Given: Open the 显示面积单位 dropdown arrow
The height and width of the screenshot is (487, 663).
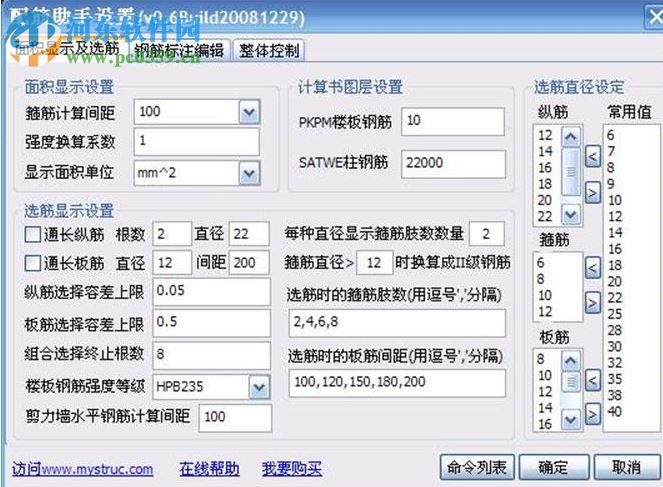Looking at the screenshot, I should (249, 173).
